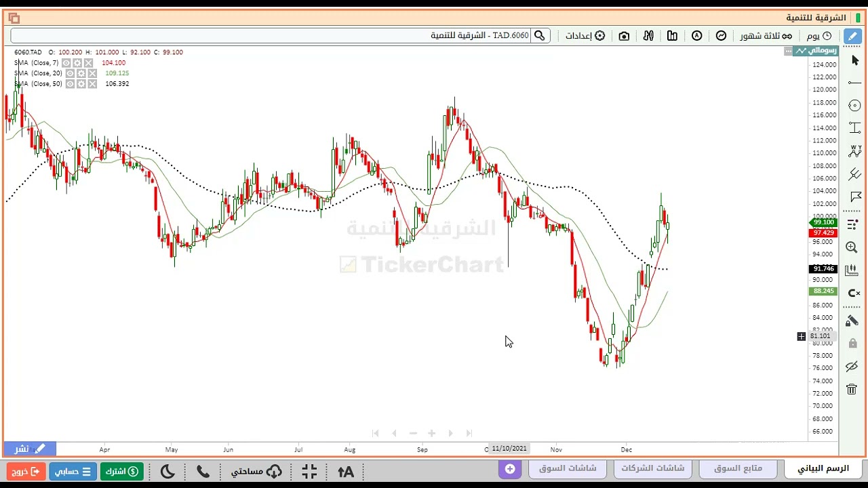Viewport: 868px width, 488px height.
Task: Open the three-dot menu beside رسوماتي
Action: (788, 51)
